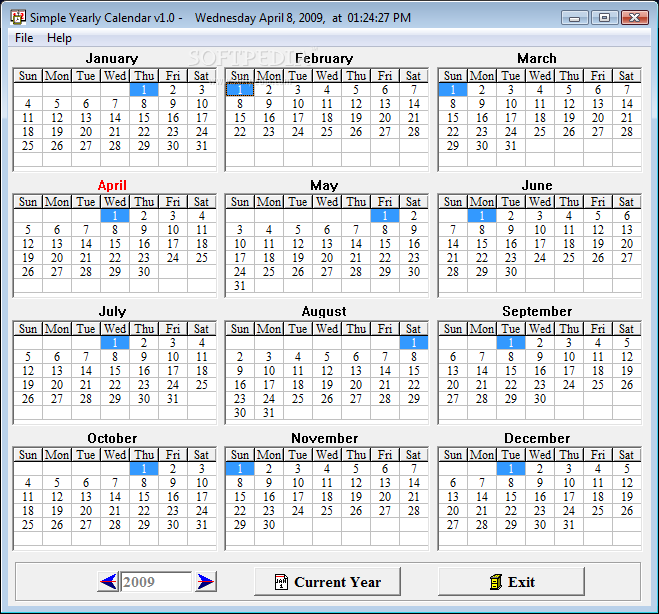Click the Wed column header in April

[x=115, y=202]
